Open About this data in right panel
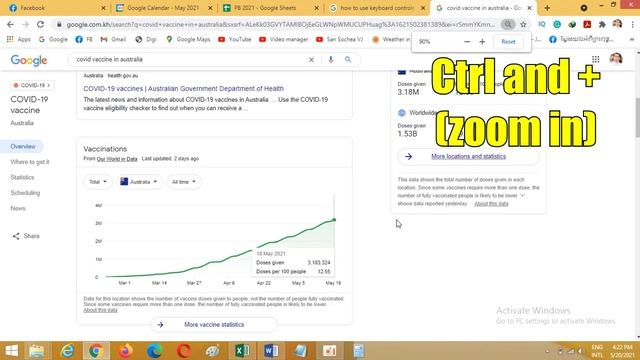 tap(491, 204)
